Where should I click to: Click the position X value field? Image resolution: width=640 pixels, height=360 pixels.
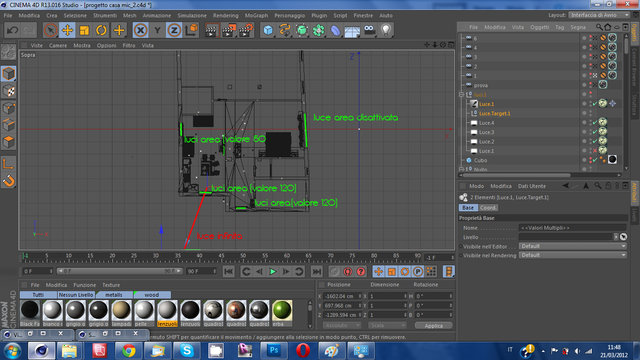[341, 296]
